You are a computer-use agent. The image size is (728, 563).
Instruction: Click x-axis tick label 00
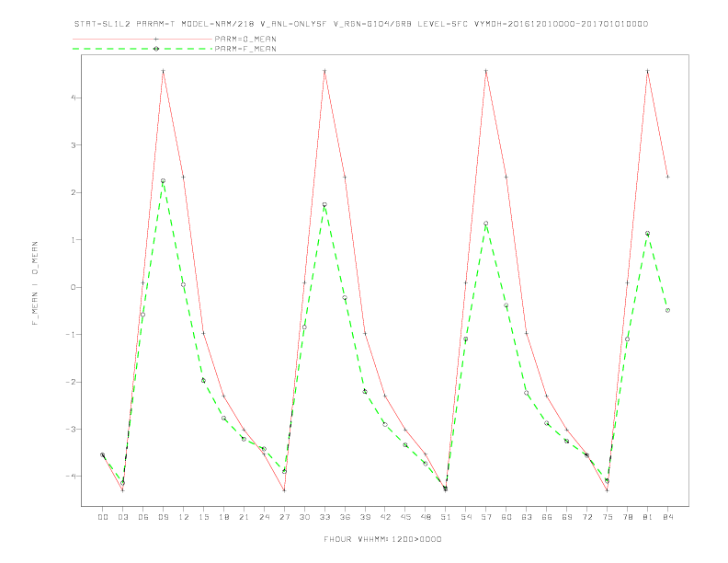tap(103, 517)
